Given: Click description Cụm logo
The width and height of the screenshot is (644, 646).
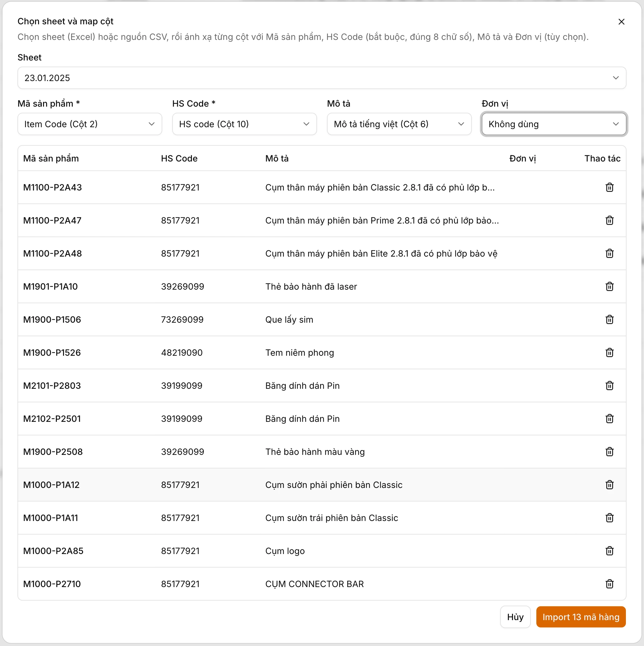Looking at the screenshot, I should [x=285, y=551].
